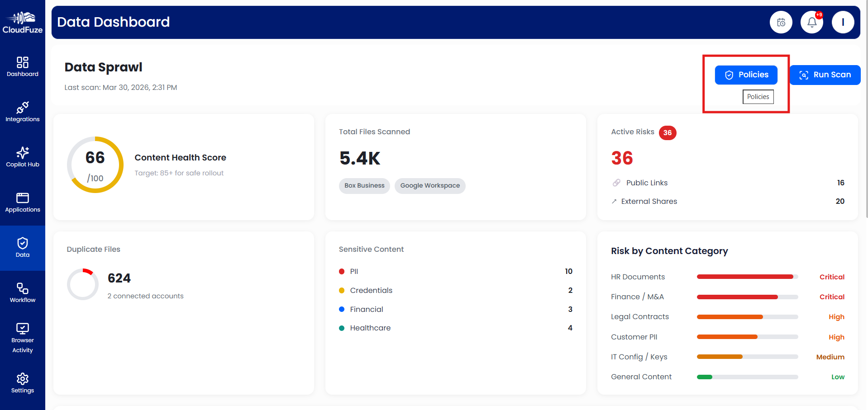This screenshot has height=410, width=868.
Task: Toggle the Box Business filter chip
Action: (x=364, y=185)
